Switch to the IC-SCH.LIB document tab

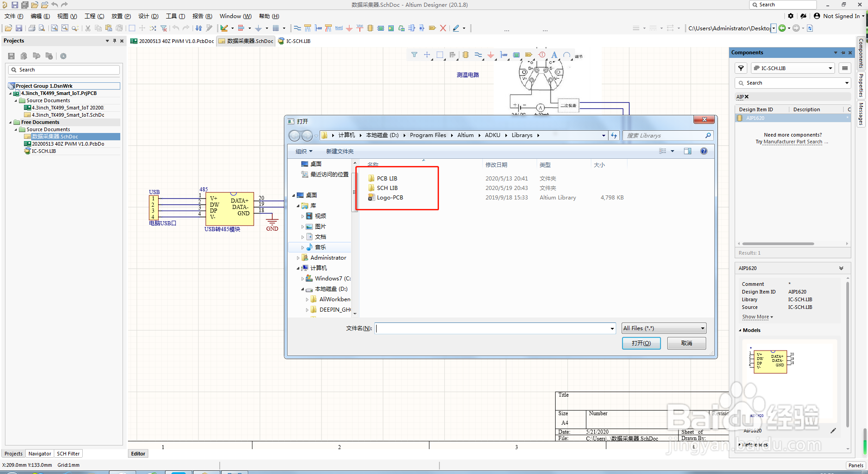click(294, 41)
